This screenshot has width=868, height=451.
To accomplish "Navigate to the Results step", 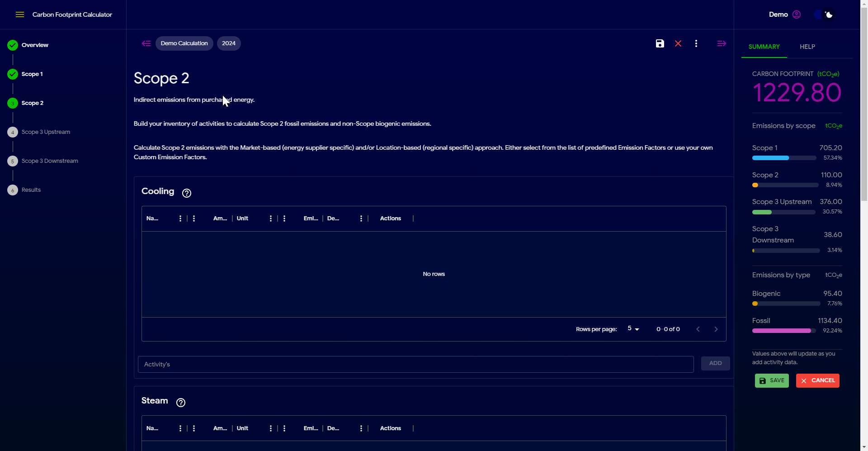I will [24, 190].
